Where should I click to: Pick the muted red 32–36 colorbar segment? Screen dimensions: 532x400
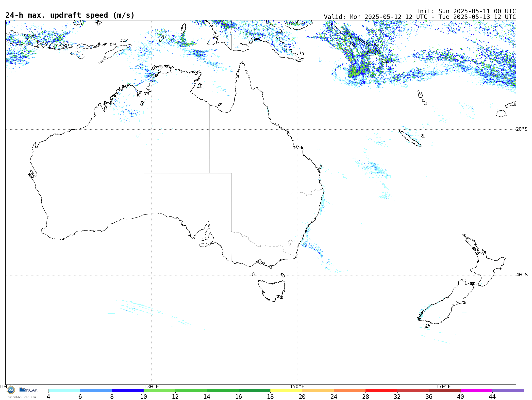tap(413, 391)
